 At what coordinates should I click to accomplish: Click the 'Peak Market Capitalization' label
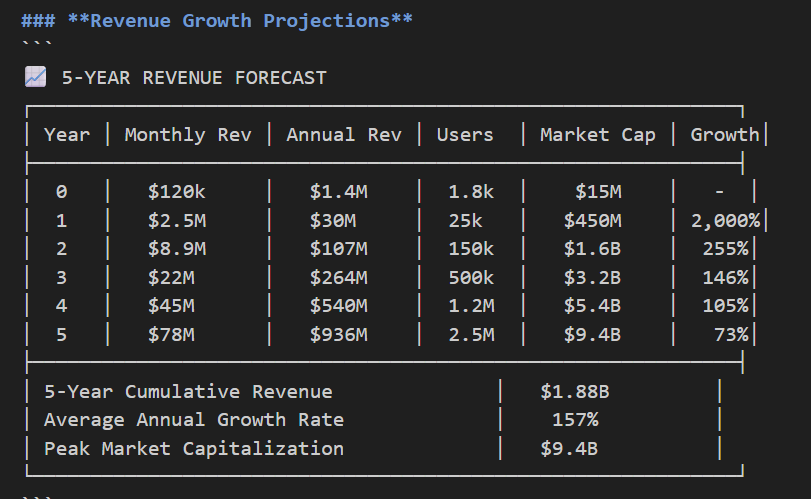(194, 449)
